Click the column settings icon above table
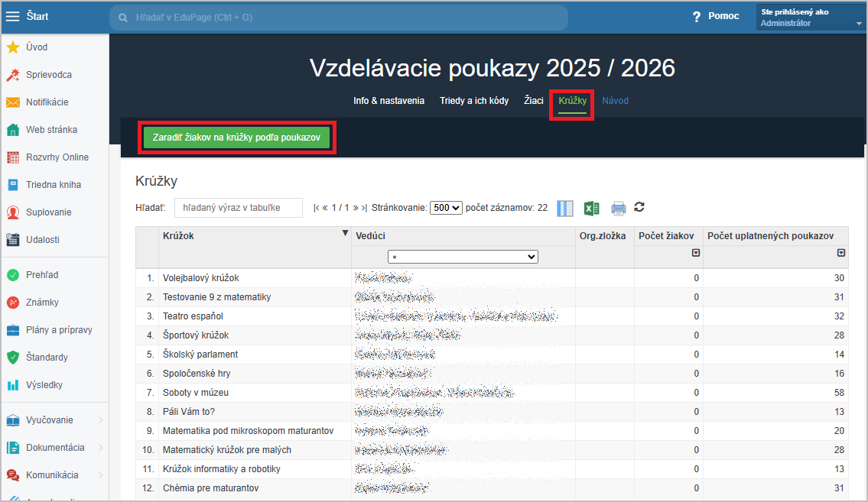 565,208
